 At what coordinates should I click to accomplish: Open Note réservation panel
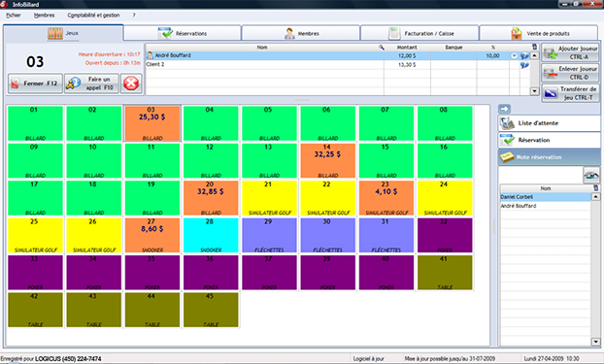(x=549, y=157)
